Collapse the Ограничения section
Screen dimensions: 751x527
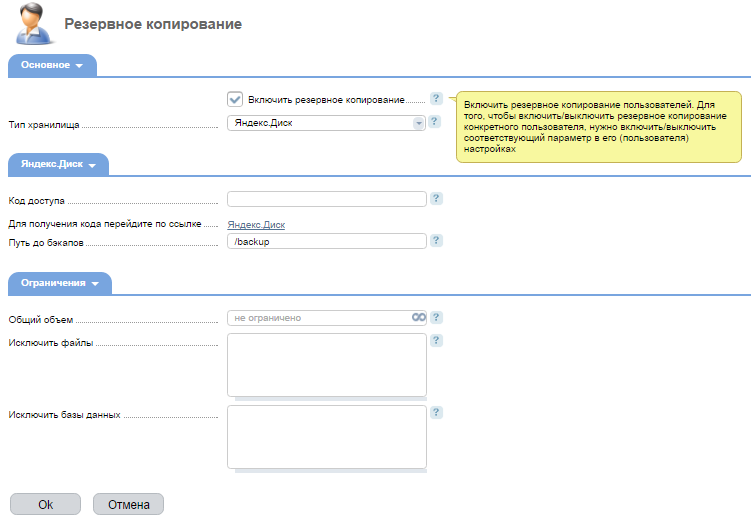[60, 283]
